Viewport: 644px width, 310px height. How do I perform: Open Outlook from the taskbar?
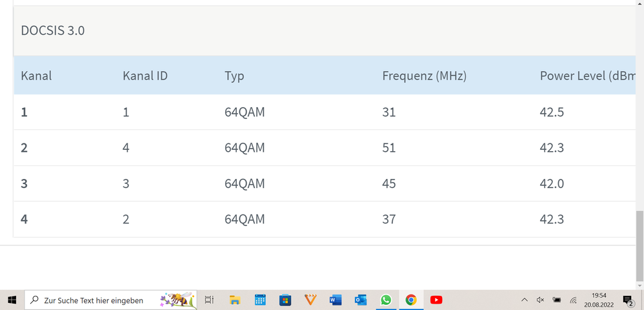[361, 300]
